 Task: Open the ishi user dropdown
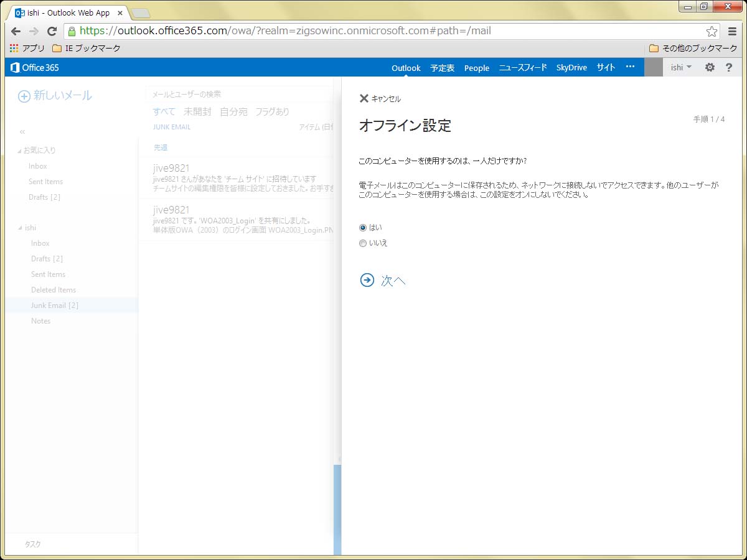681,68
